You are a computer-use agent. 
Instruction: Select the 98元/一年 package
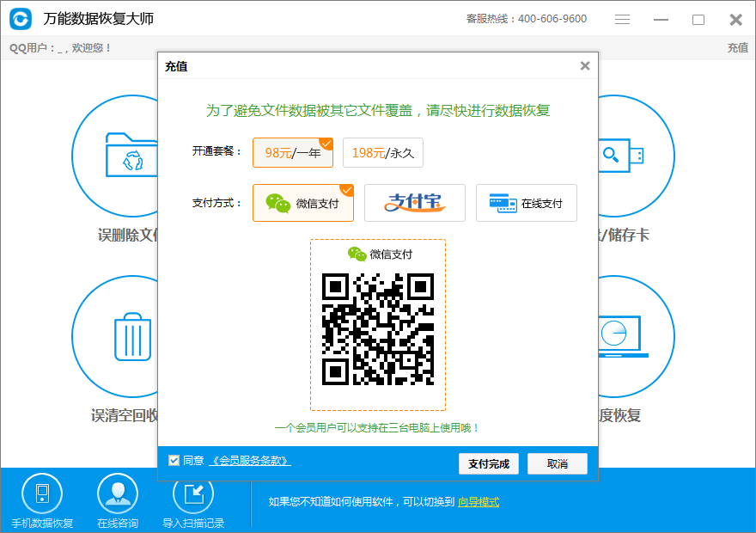293,153
